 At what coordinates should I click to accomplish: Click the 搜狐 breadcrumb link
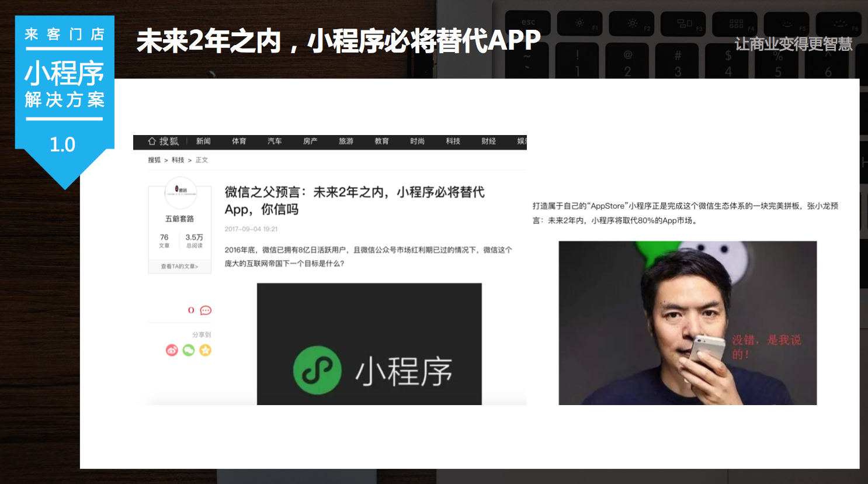(x=154, y=160)
